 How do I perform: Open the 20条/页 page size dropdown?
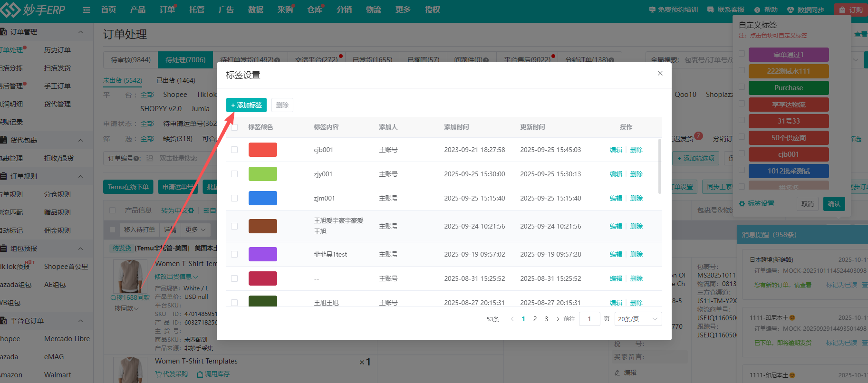638,319
